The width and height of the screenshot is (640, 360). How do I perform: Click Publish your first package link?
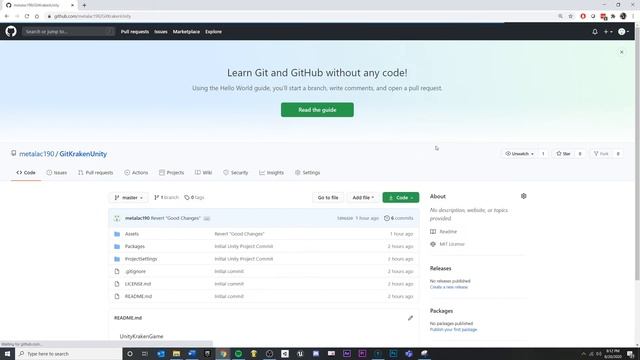(x=453, y=330)
